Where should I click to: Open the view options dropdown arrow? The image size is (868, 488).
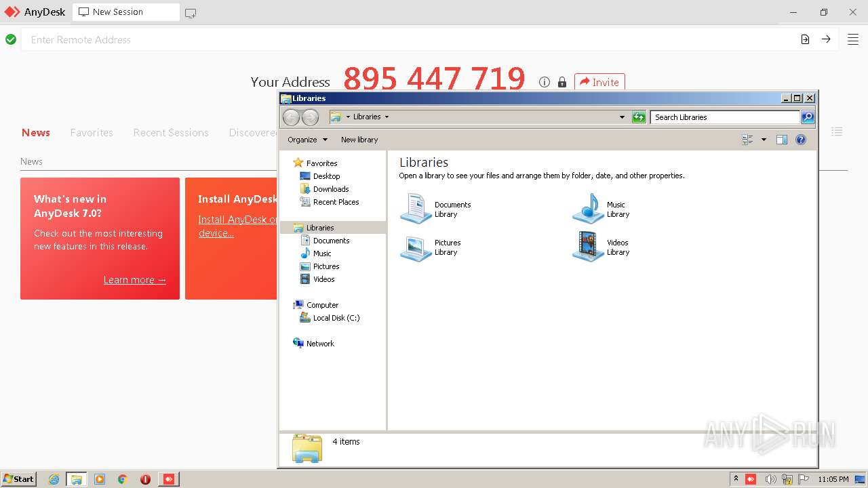pos(764,140)
